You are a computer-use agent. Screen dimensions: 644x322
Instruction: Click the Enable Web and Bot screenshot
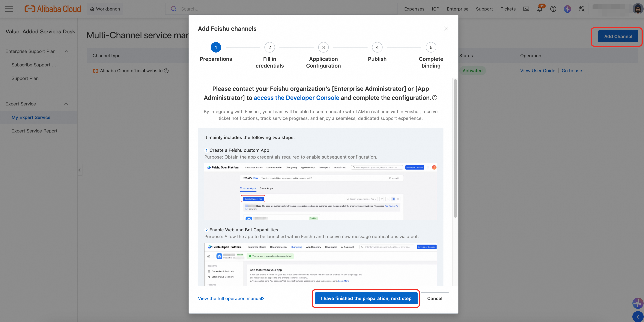(321, 265)
